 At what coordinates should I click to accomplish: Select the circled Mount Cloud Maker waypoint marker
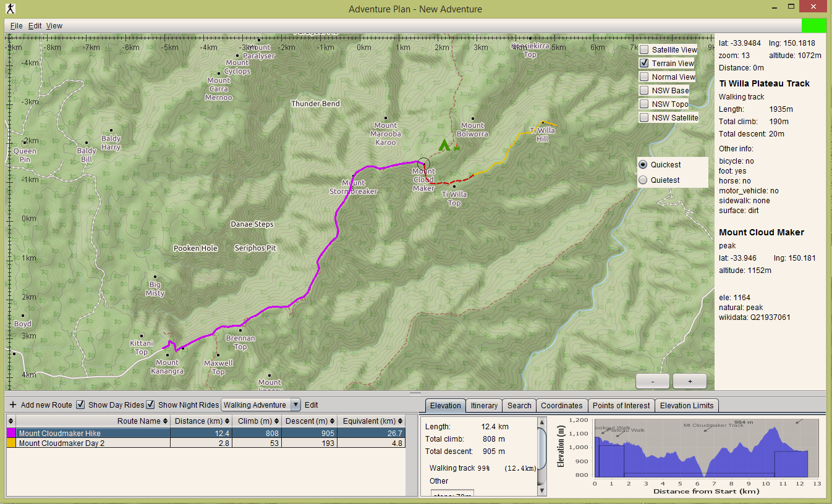pyautogui.click(x=423, y=162)
